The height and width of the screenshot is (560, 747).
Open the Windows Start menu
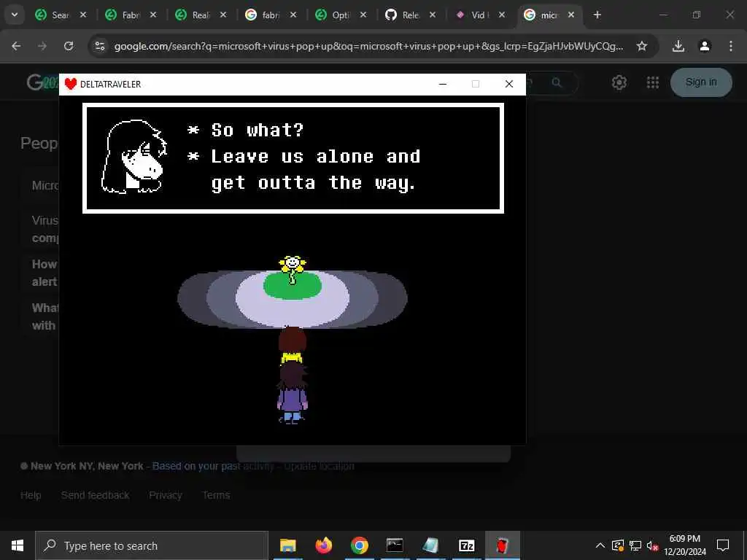[x=18, y=545]
